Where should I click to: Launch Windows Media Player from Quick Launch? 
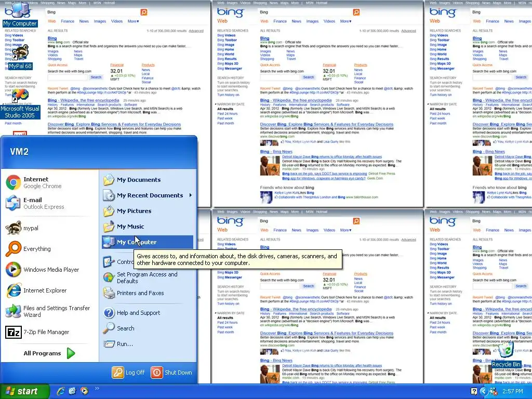pyautogui.click(x=84, y=391)
